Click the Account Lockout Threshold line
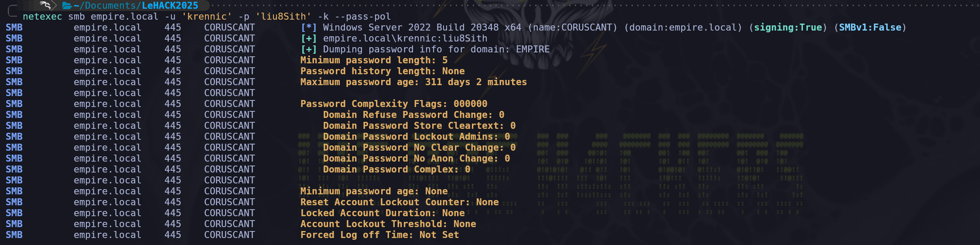Image resolution: width=980 pixels, height=245 pixels. coord(388,224)
